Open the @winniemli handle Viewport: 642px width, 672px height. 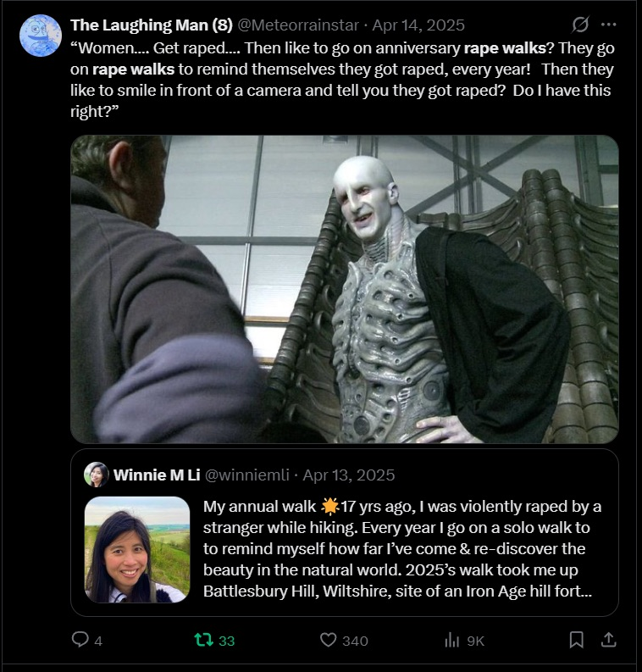247,475
